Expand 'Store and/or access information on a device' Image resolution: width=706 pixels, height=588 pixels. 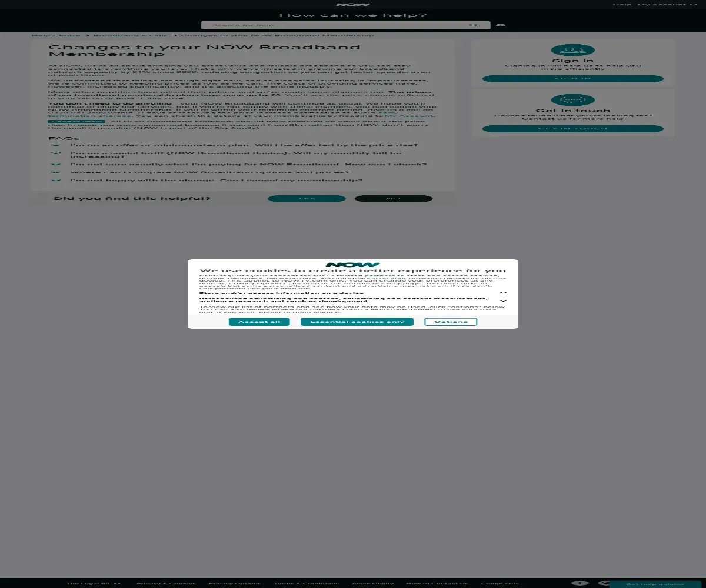coord(353,292)
